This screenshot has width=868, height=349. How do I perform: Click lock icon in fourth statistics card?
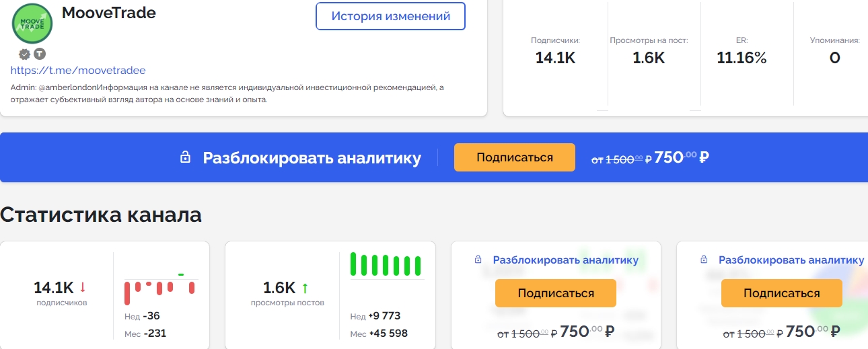(x=704, y=260)
